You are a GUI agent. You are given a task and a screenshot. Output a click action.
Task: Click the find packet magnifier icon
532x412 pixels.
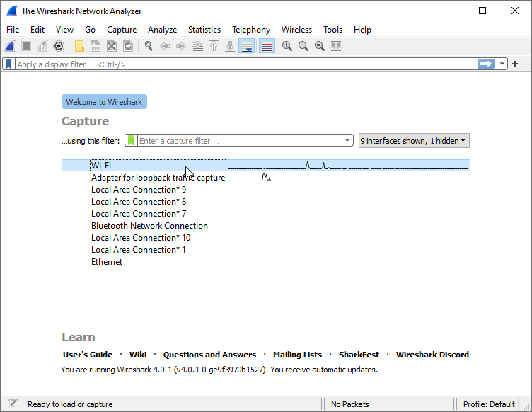pos(149,46)
